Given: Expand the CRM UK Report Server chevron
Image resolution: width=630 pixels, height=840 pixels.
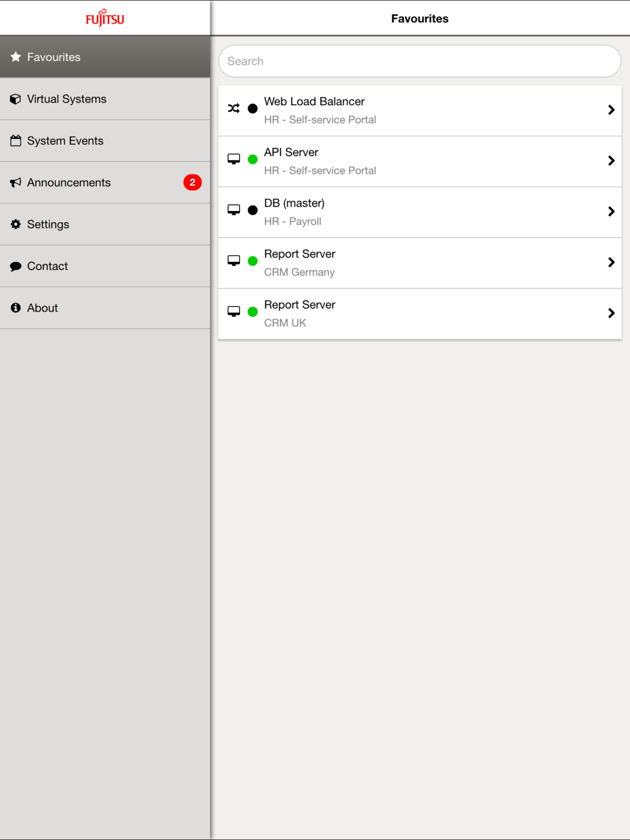Looking at the screenshot, I should 611,313.
